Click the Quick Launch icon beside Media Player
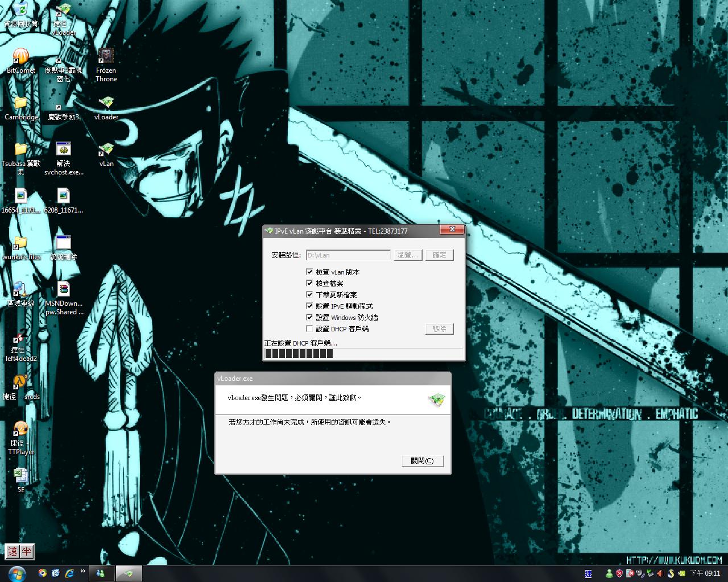 (x=56, y=573)
